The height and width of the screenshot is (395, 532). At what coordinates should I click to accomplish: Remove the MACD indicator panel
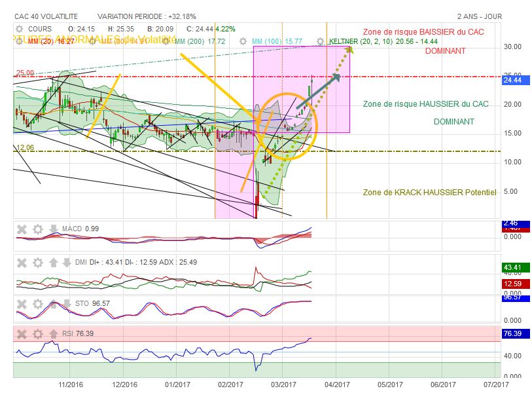[22, 229]
